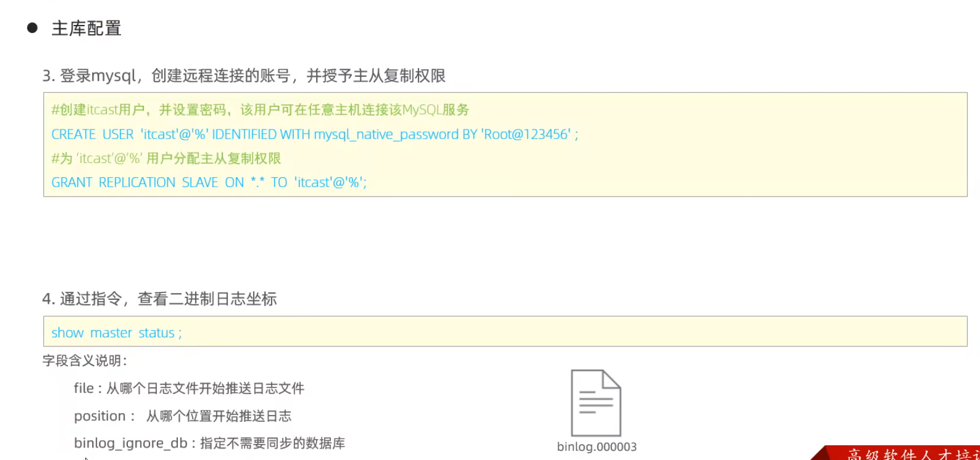Click the file field description line
This screenshot has height=460, width=980.
(x=189, y=388)
